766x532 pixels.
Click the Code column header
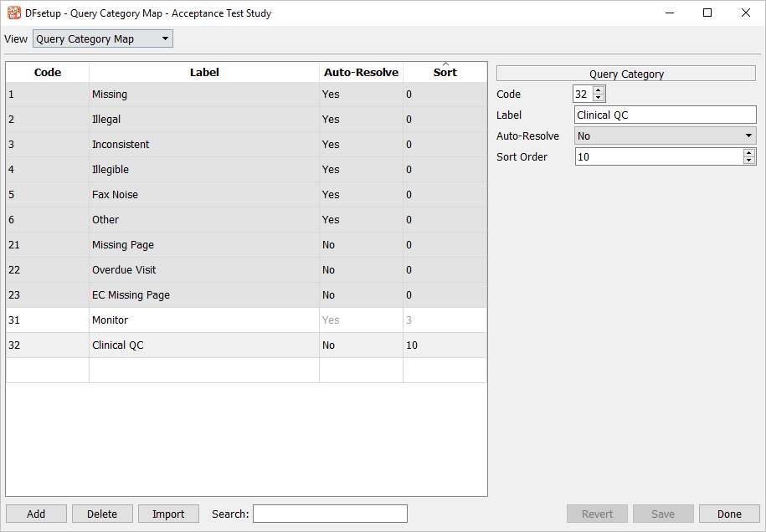[x=48, y=73]
